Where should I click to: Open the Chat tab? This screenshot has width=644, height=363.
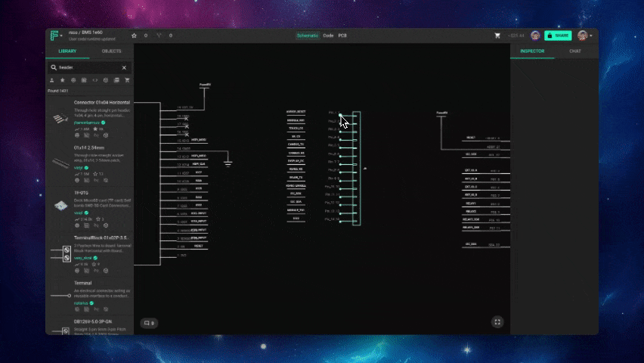point(575,51)
